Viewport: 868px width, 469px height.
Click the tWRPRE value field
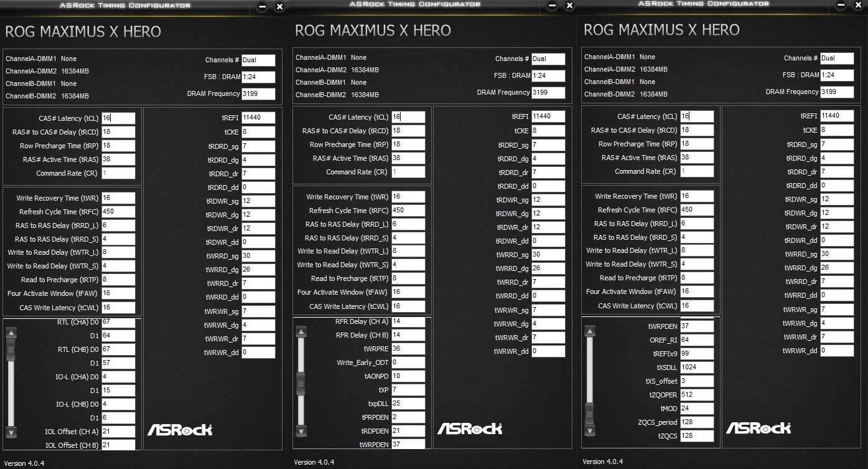(408, 349)
